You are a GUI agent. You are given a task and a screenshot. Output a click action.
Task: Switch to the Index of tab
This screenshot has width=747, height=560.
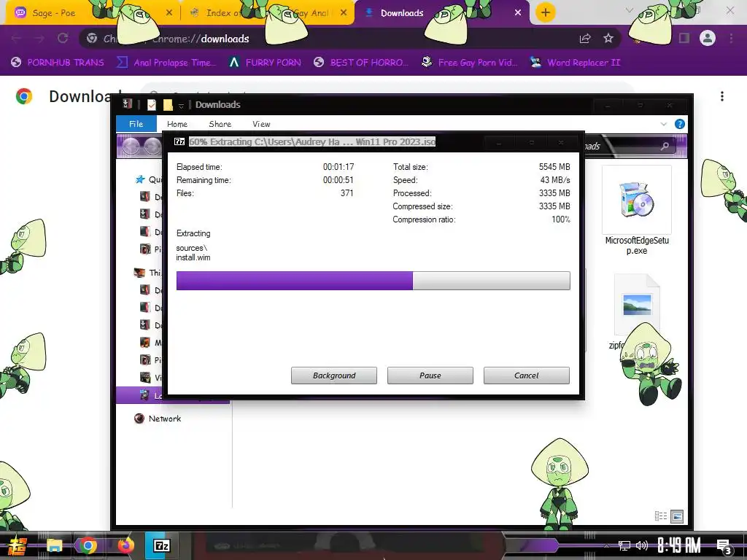coord(224,13)
